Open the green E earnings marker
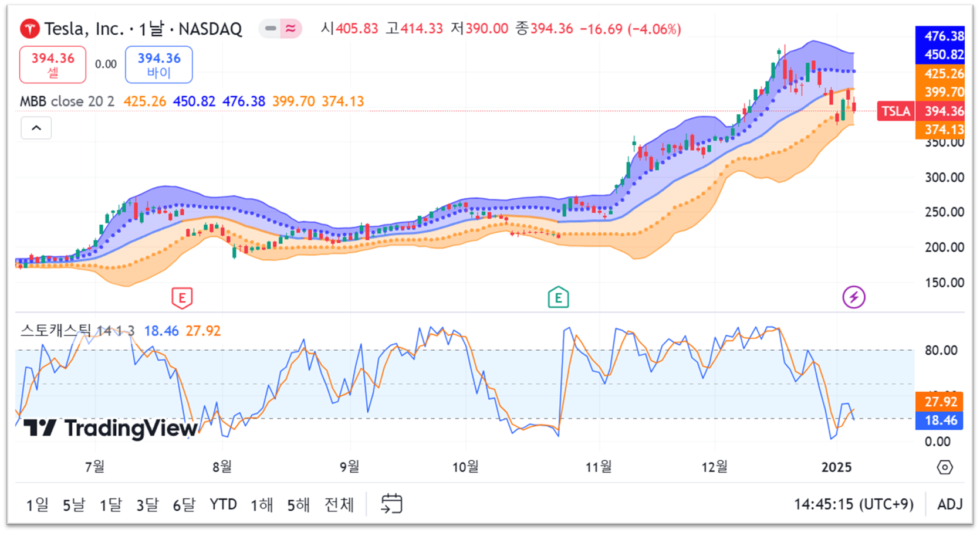 pos(558,298)
